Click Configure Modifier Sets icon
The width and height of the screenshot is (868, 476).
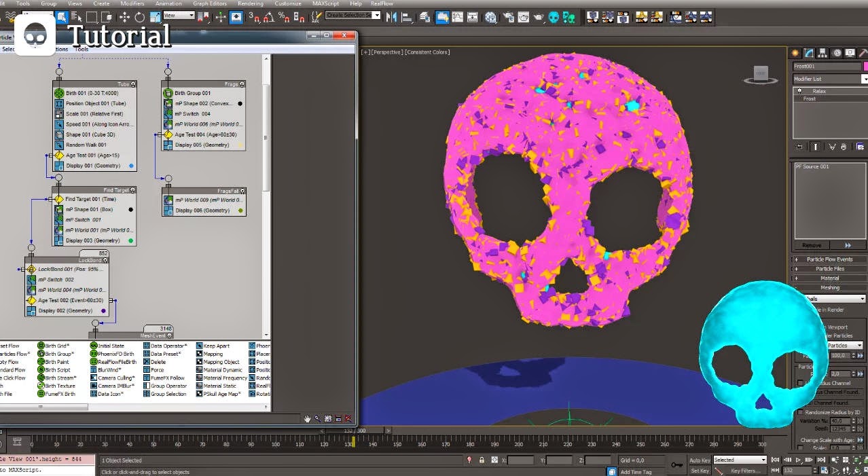pyautogui.click(x=861, y=146)
